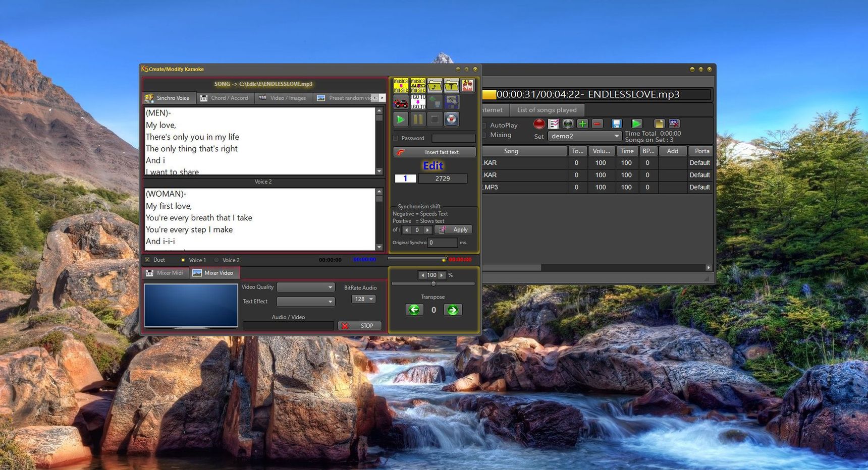Click the red car icon

[x=401, y=102]
